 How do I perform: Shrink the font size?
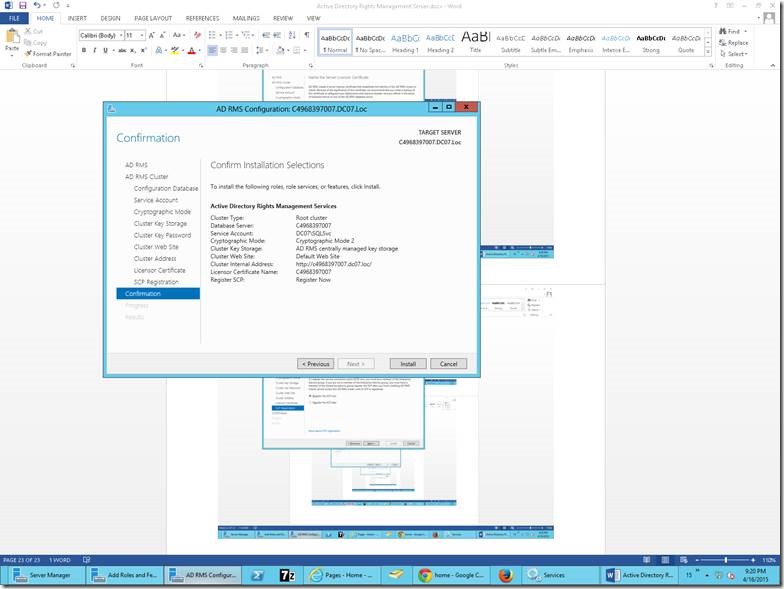click(x=163, y=36)
